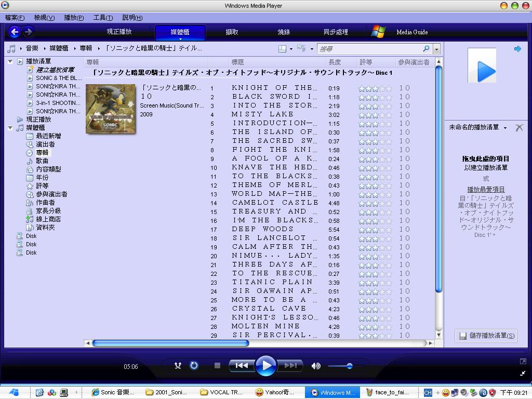
Task: Switch to the 燒錄 tab
Action: (x=284, y=32)
